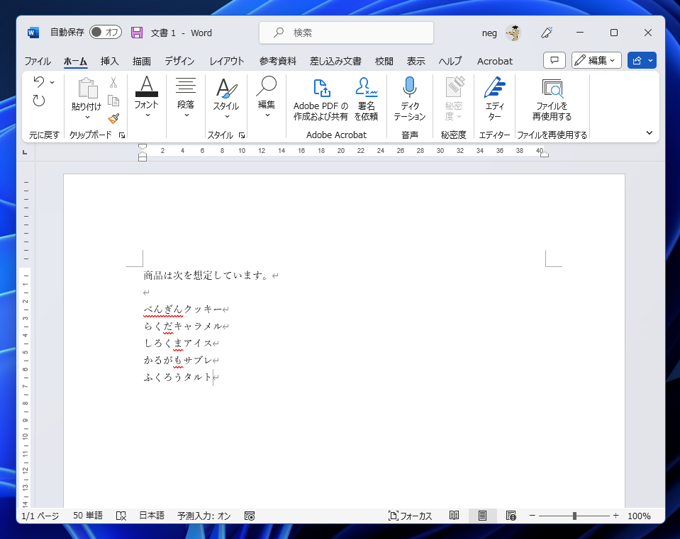The height and width of the screenshot is (539, 680).
Task: Click the Cut scissors icon
Action: pyautogui.click(x=113, y=82)
